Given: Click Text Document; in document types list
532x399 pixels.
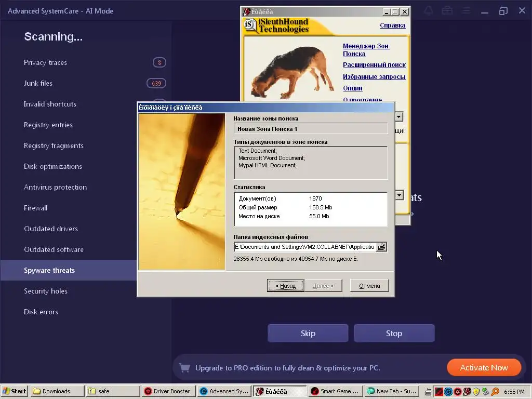Looking at the screenshot, I should [258, 151].
